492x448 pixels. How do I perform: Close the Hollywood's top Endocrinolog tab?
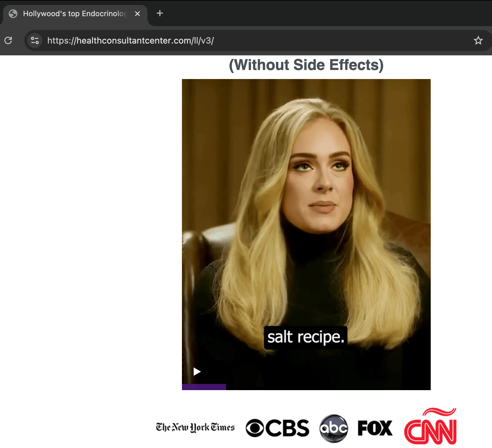tap(137, 14)
